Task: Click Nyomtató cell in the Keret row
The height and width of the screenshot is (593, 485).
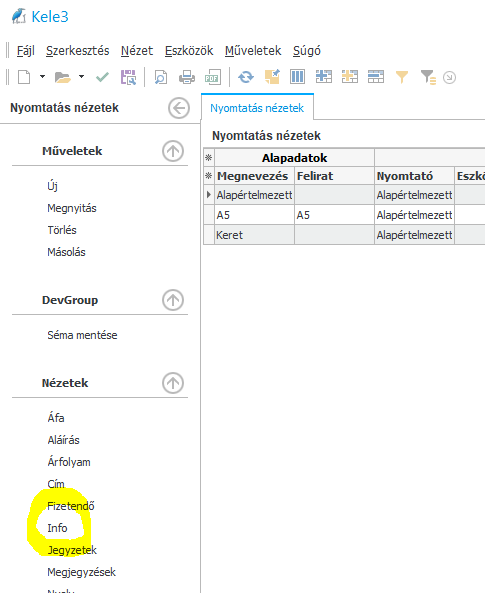Action: pyautogui.click(x=415, y=235)
